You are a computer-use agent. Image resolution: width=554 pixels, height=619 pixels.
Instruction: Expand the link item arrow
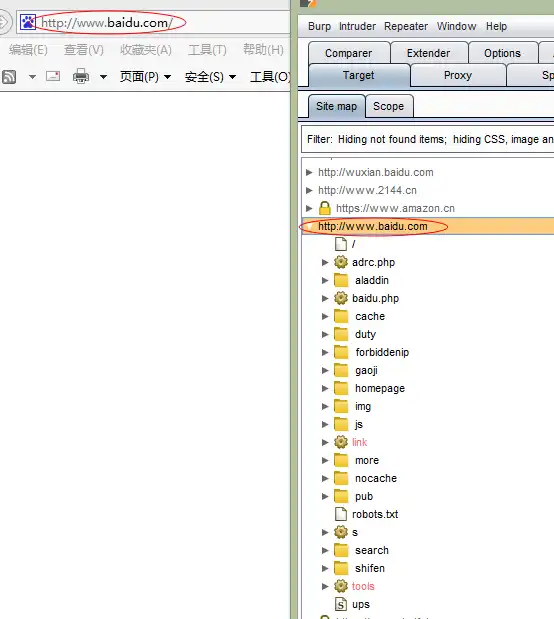(x=325, y=442)
